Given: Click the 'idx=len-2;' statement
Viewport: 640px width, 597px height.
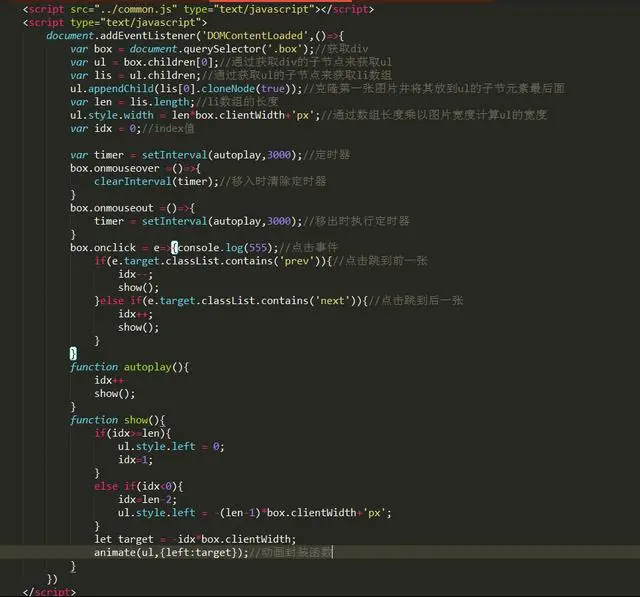Looking at the screenshot, I should coord(147,499).
